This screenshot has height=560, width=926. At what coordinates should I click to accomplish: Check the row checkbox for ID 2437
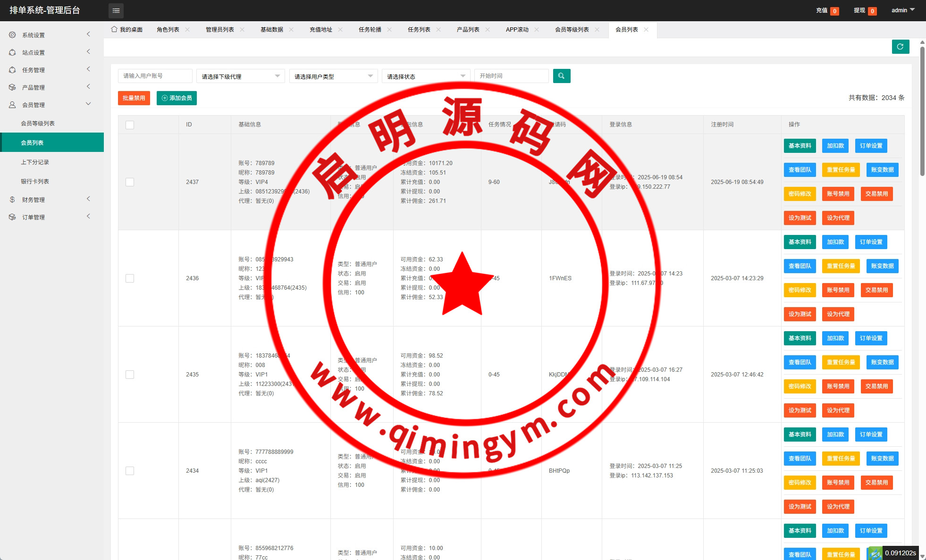(130, 182)
